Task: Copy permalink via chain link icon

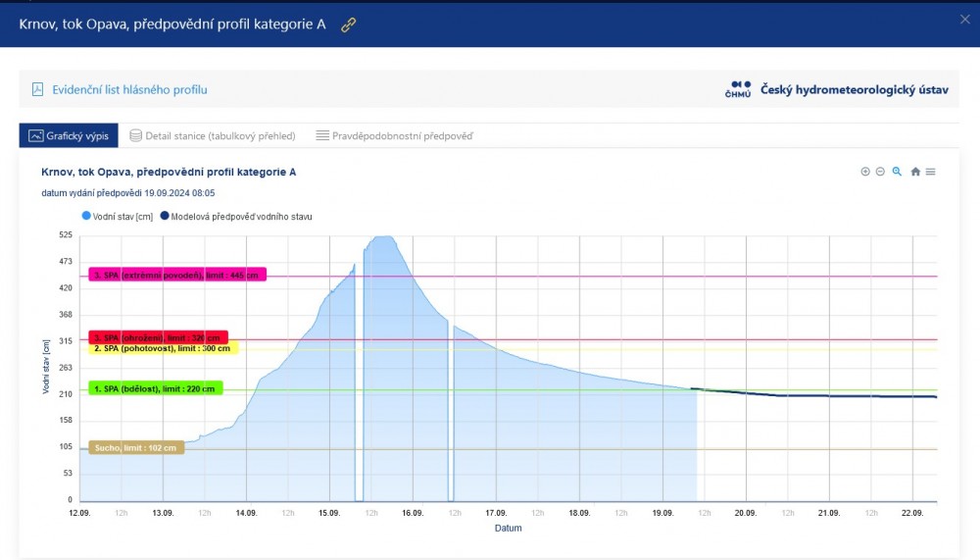Action: point(348,25)
